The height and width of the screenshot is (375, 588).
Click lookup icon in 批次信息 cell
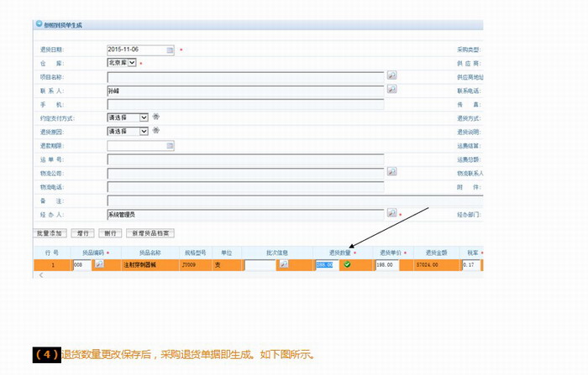(x=284, y=264)
